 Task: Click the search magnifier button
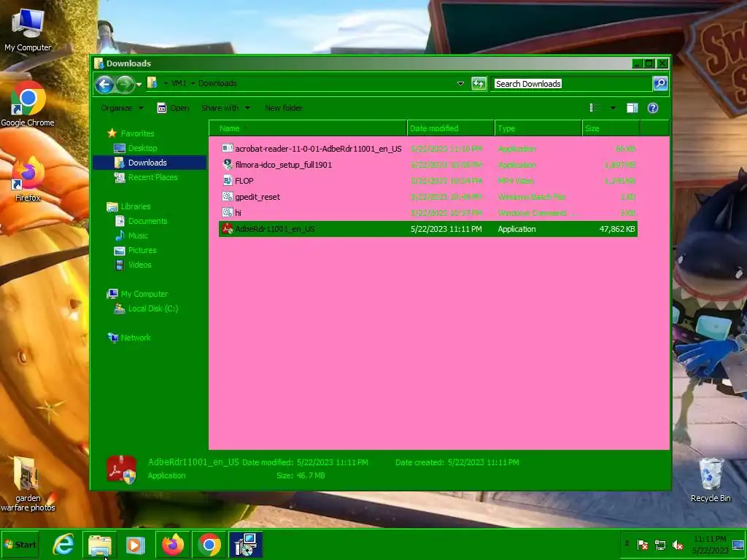[x=659, y=84]
